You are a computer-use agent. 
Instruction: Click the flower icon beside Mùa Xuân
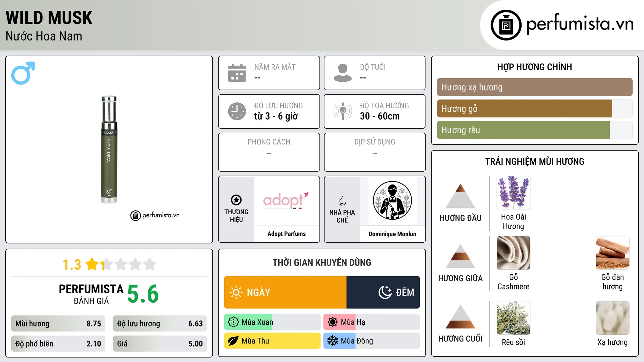tap(233, 322)
